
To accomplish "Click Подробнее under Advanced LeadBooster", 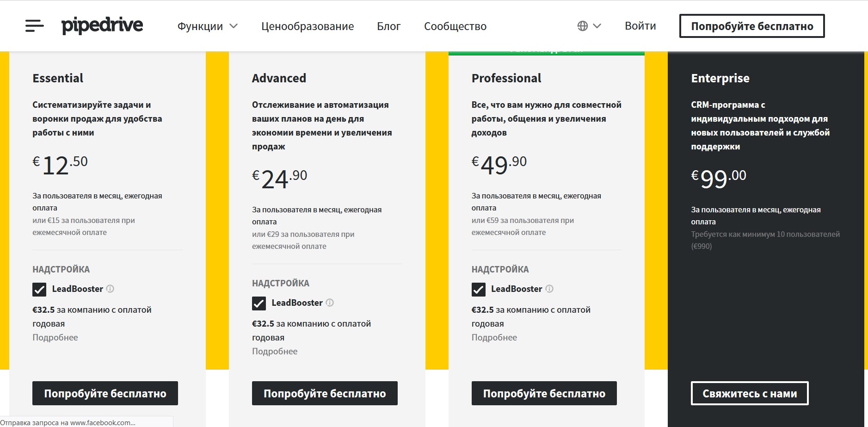I will click(x=275, y=351).
